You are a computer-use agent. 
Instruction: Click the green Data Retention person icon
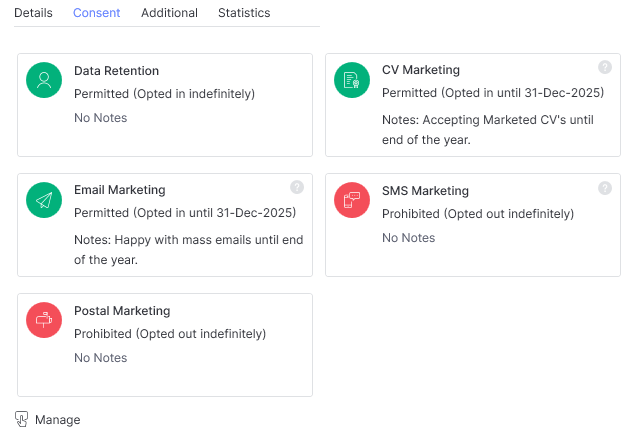[x=44, y=80]
